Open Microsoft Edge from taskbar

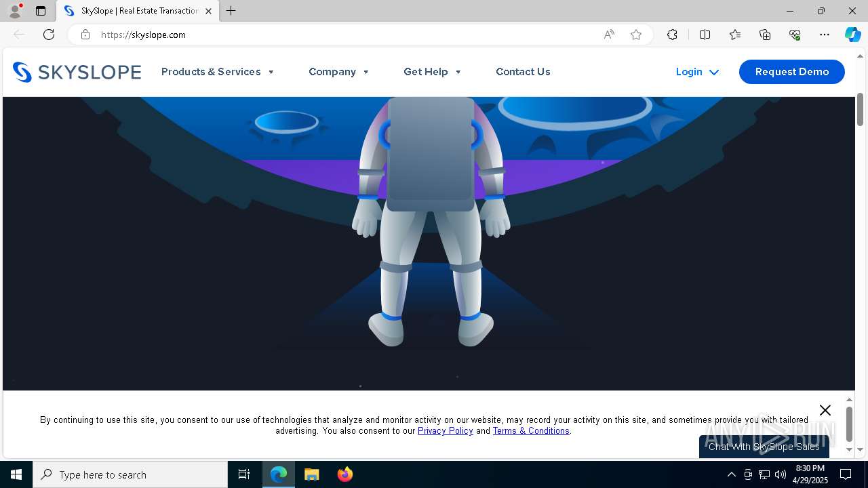[279, 474]
